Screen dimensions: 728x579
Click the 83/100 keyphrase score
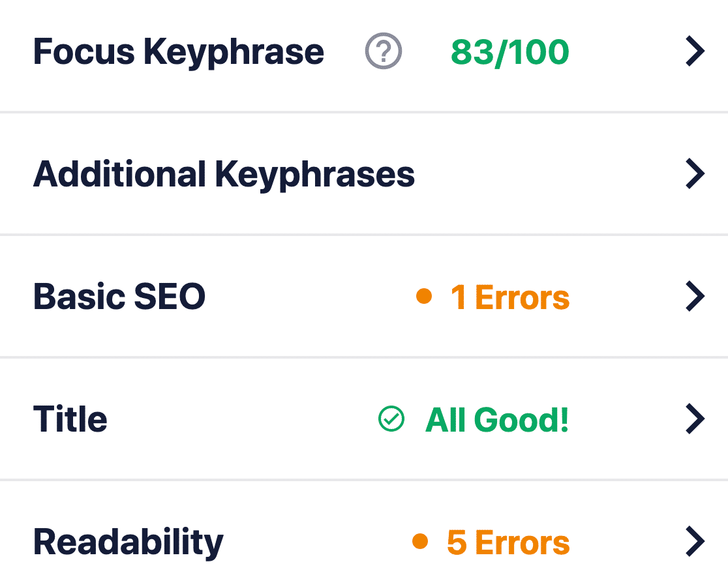pos(509,52)
